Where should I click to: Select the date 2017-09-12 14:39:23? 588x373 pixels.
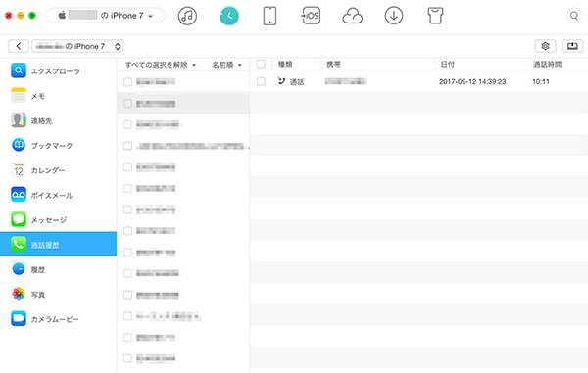(472, 81)
